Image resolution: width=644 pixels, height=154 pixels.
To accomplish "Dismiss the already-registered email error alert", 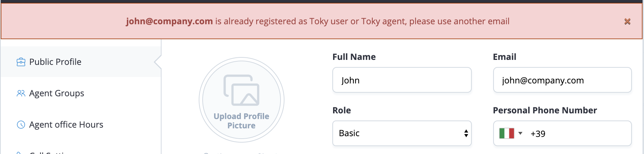I will click(x=627, y=22).
